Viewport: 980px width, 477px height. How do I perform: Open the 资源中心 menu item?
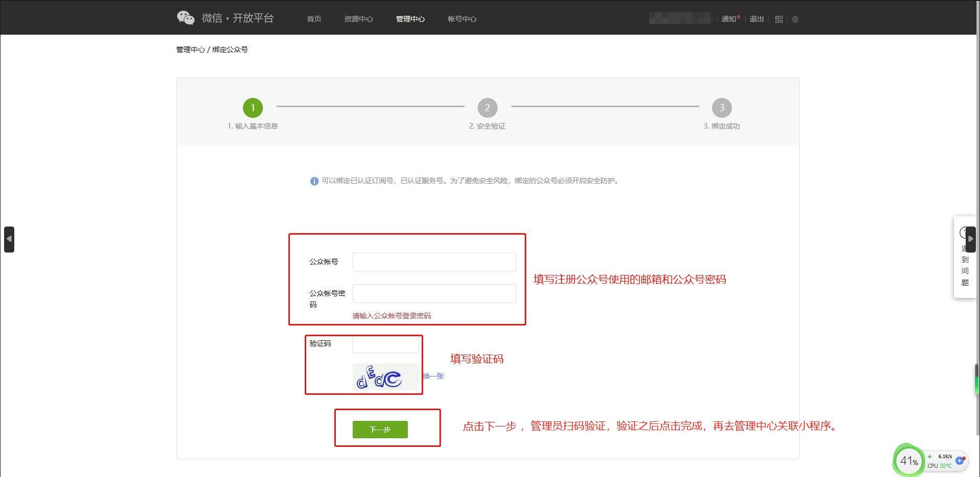(x=358, y=19)
